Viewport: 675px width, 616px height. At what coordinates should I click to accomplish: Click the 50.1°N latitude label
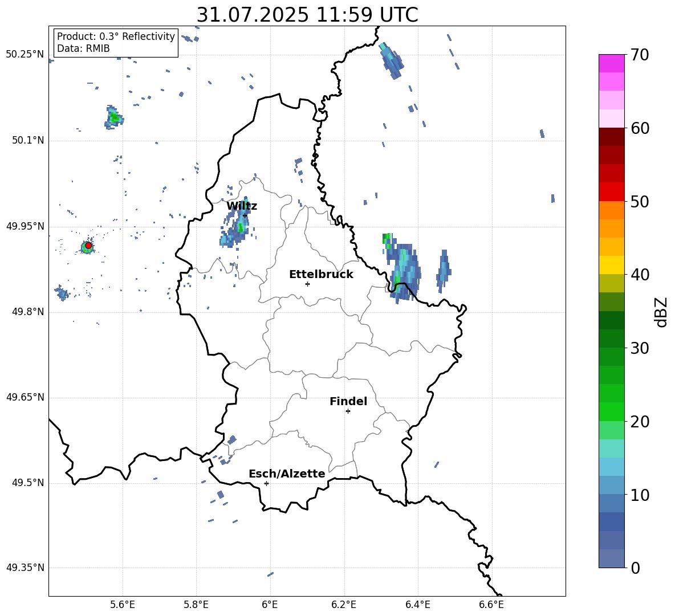pos(27,141)
